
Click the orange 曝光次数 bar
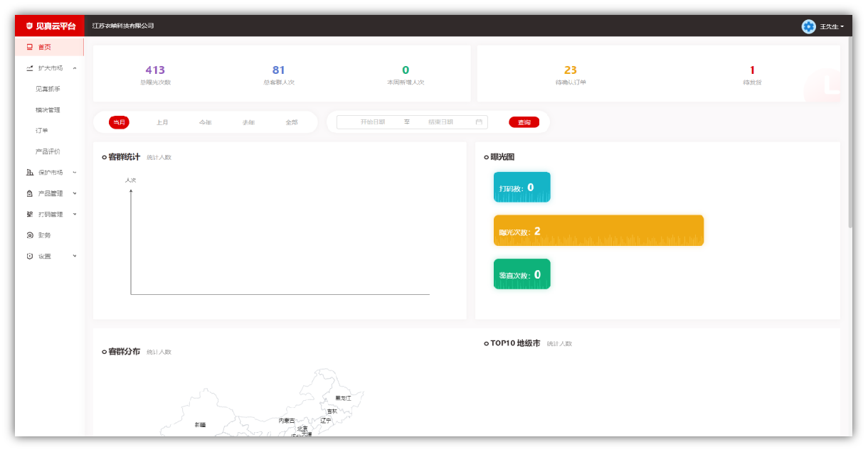598,230
